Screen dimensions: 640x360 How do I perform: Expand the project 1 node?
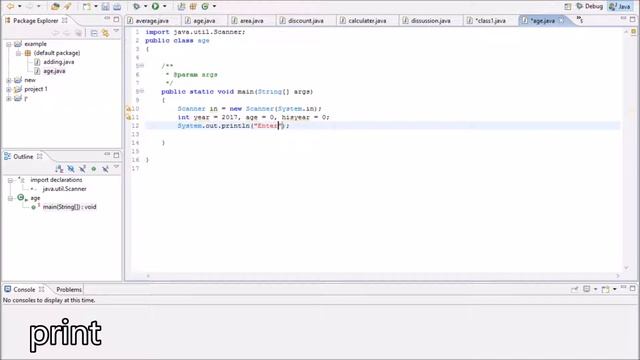(9, 89)
